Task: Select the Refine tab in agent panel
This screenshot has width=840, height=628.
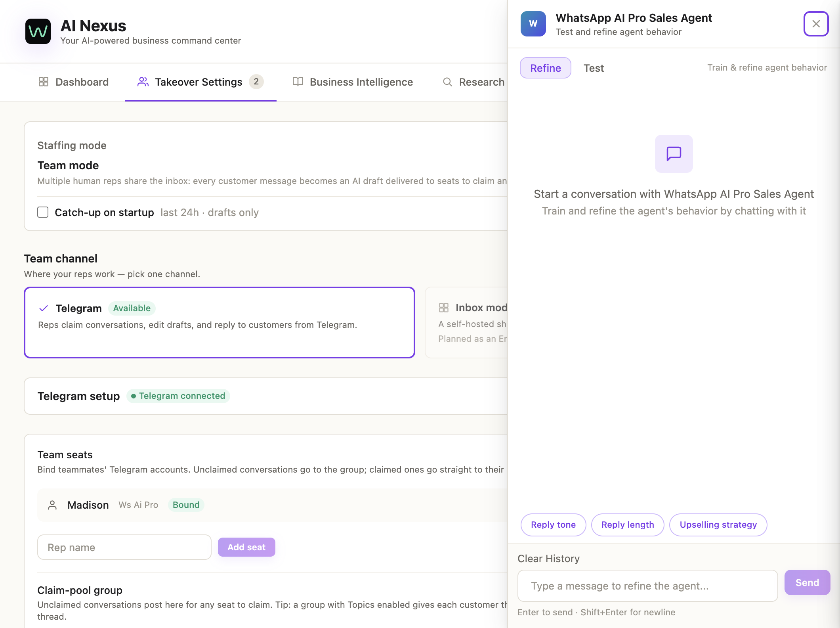Action: (x=546, y=68)
